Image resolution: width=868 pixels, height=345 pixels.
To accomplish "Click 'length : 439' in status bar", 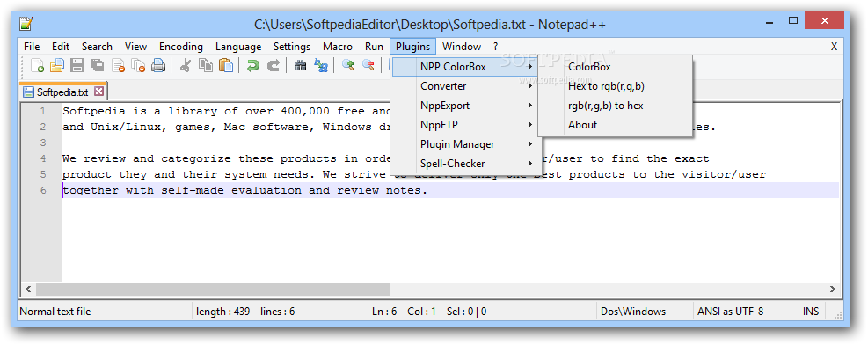I will tap(222, 312).
